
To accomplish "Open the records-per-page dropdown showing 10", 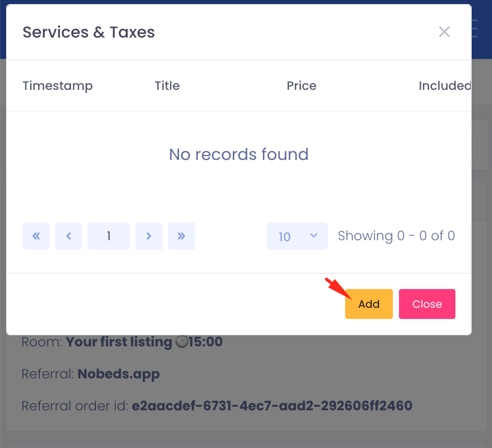I will pos(297,236).
